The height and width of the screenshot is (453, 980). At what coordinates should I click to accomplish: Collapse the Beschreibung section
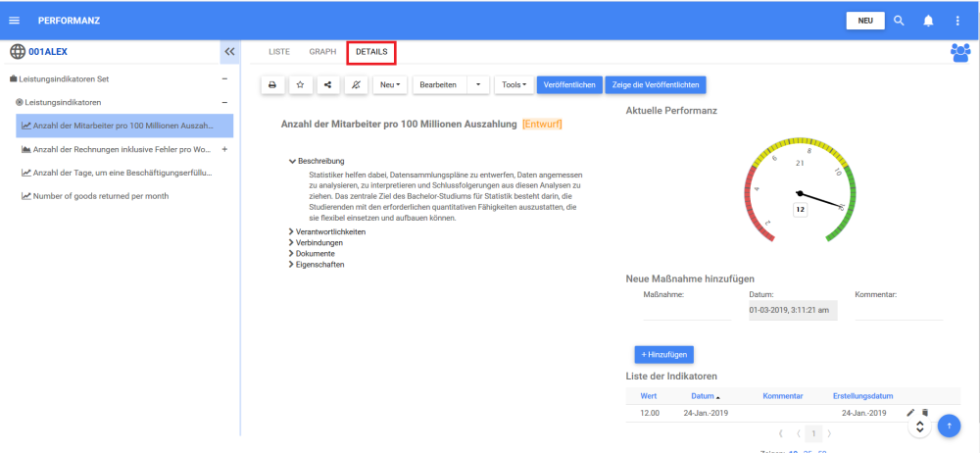[317, 161]
